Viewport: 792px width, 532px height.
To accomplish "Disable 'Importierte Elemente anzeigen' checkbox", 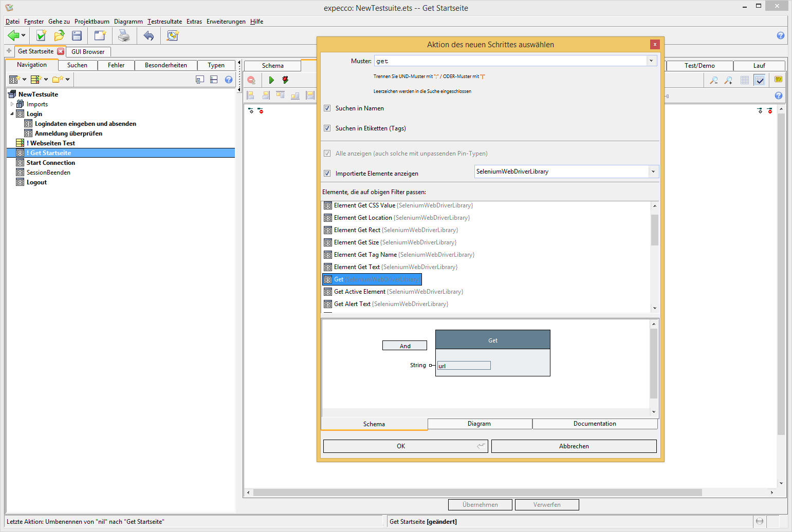I will click(327, 174).
